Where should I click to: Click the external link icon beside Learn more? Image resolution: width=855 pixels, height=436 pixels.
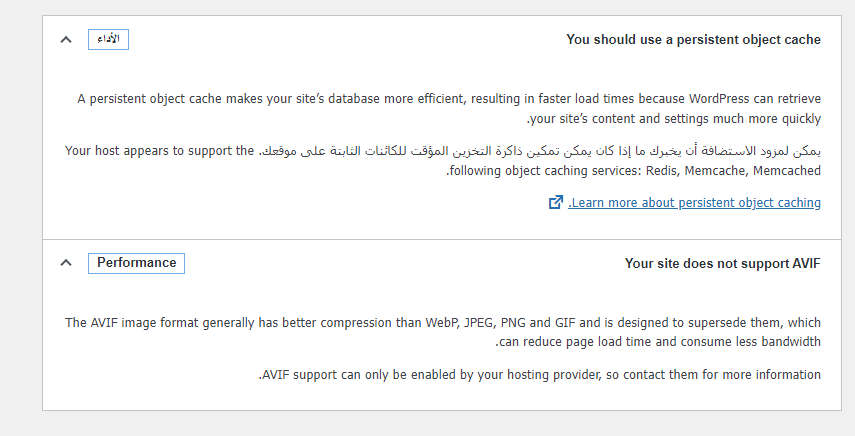pyautogui.click(x=555, y=202)
